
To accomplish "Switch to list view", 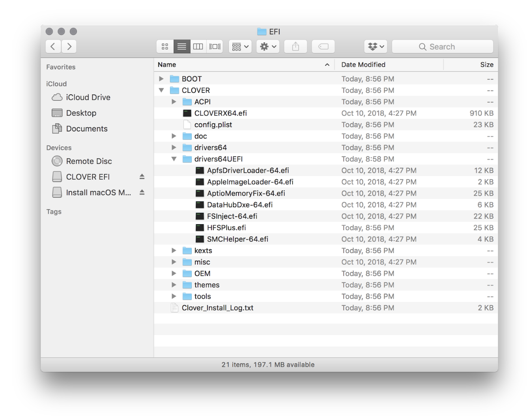I will click(182, 47).
